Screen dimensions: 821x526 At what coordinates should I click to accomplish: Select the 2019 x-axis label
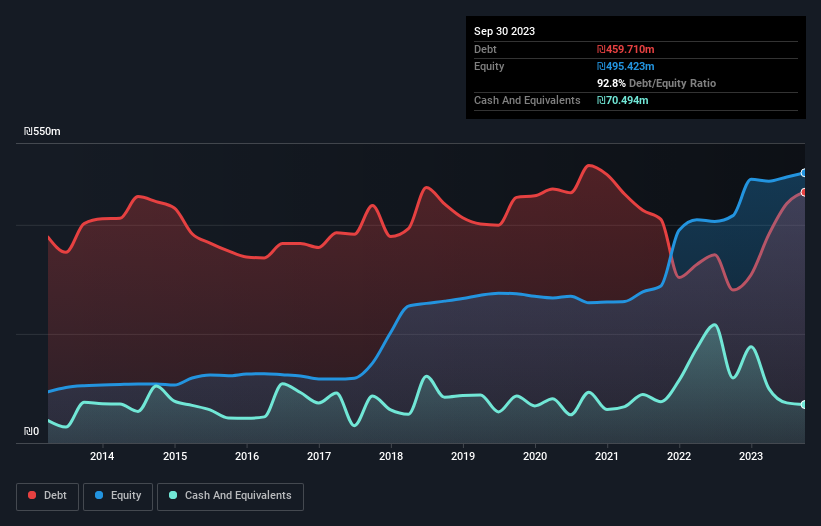tap(463, 456)
